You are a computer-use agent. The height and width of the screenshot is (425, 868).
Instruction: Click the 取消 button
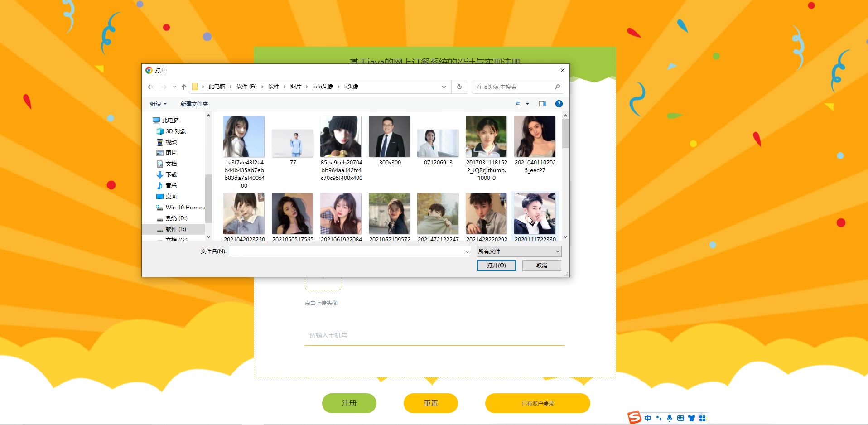point(542,266)
